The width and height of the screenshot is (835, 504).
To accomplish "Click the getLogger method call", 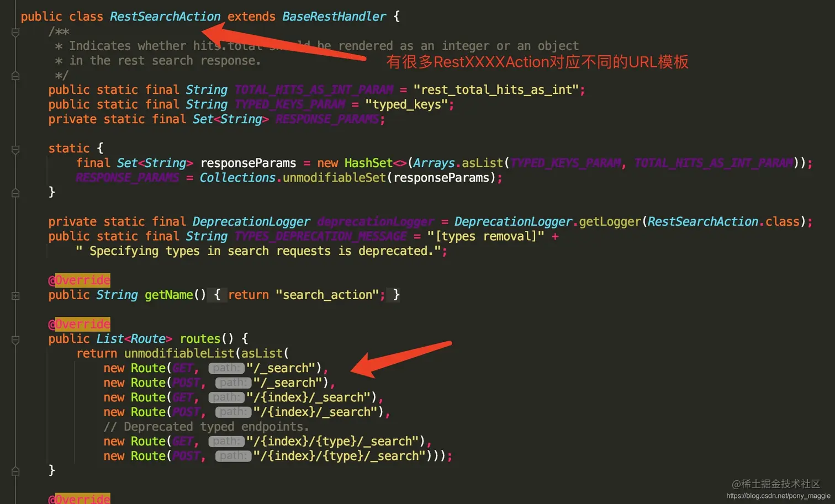I will (x=610, y=221).
